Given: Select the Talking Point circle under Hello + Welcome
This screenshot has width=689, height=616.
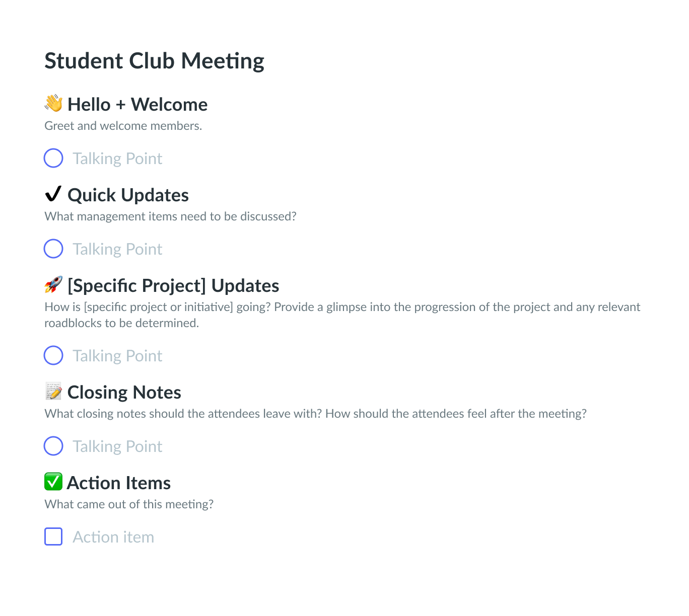Looking at the screenshot, I should click(x=53, y=158).
